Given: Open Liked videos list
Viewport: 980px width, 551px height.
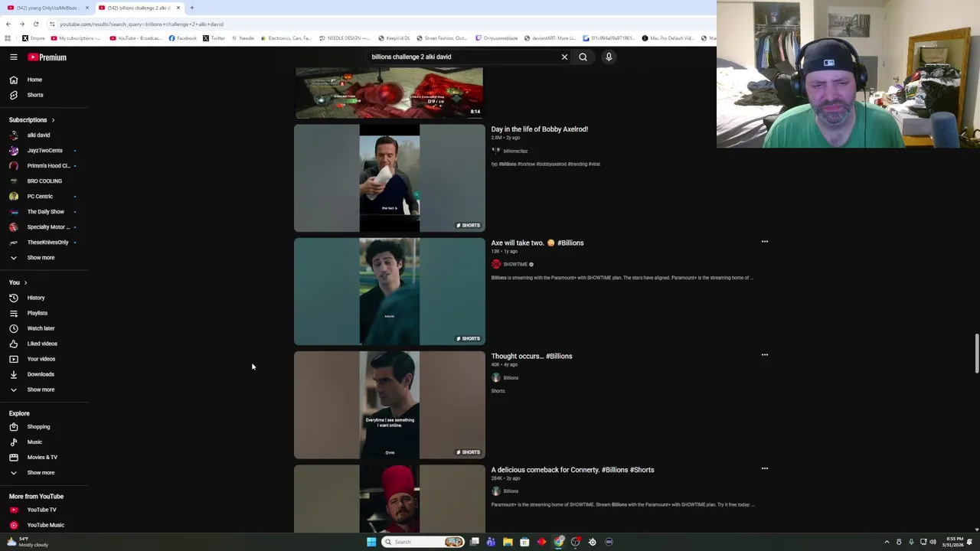Looking at the screenshot, I should click(x=42, y=344).
